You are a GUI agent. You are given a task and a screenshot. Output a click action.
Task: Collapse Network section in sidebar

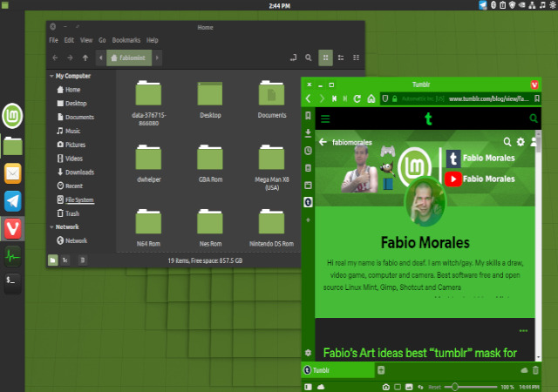click(x=51, y=227)
